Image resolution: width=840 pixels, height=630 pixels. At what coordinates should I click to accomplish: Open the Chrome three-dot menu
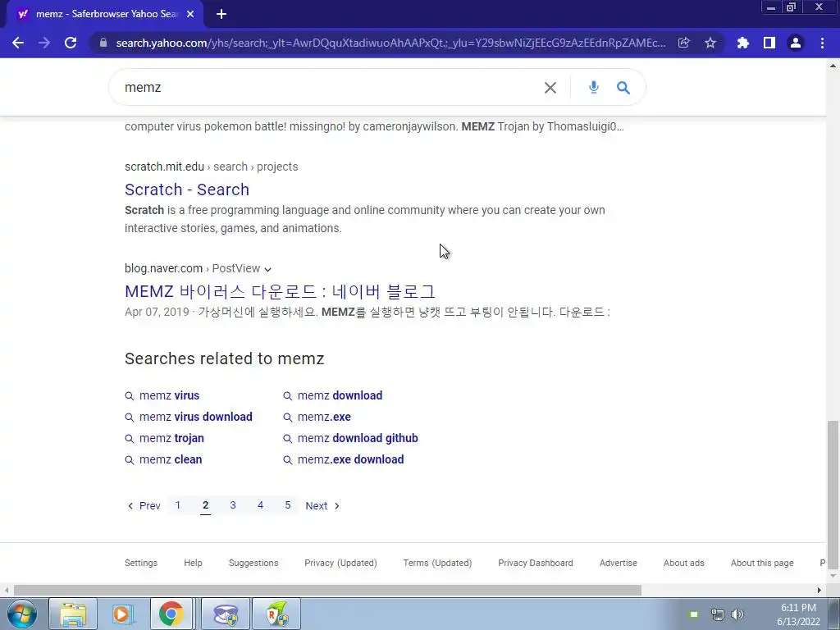click(x=822, y=43)
